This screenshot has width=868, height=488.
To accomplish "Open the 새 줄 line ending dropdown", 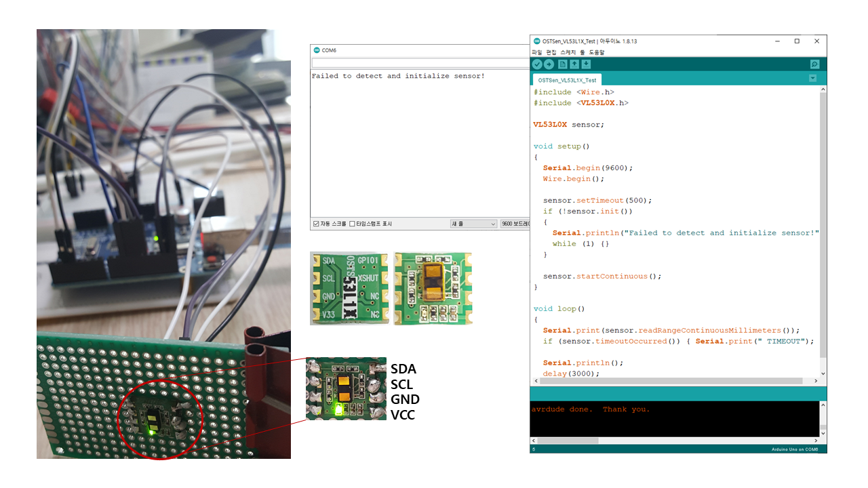I will pos(473,224).
